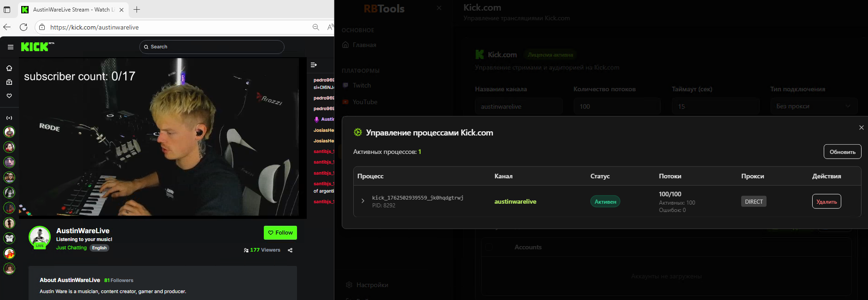The width and height of the screenshot is (868, 300).
Task: Collapse the chat panel with arrow icon
Action: tap(314, 65)
